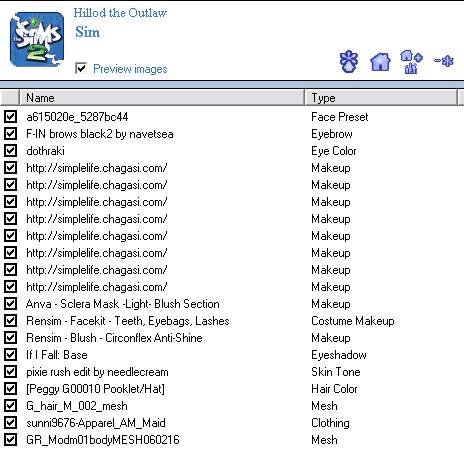
Task: Click The Sims 2 logo image
Action: click(37, 39)
